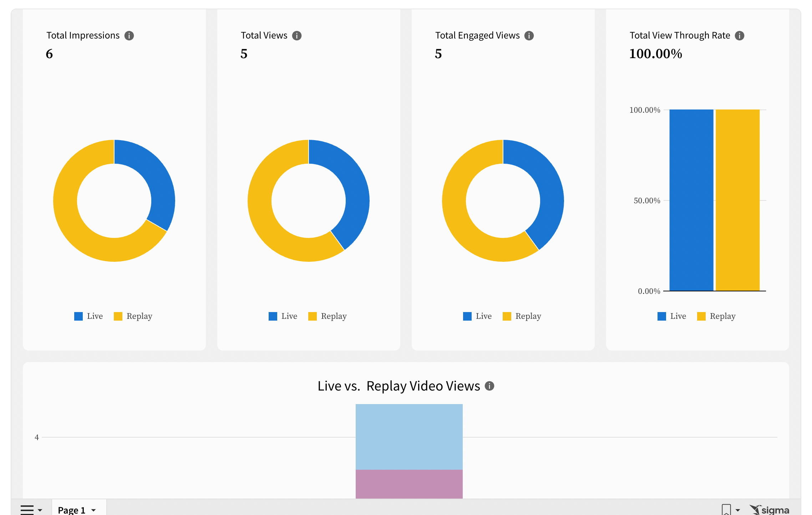Screen dimensions: 812x515
Task: Click the info icon beside Total Views
Action: pos(296,35)
